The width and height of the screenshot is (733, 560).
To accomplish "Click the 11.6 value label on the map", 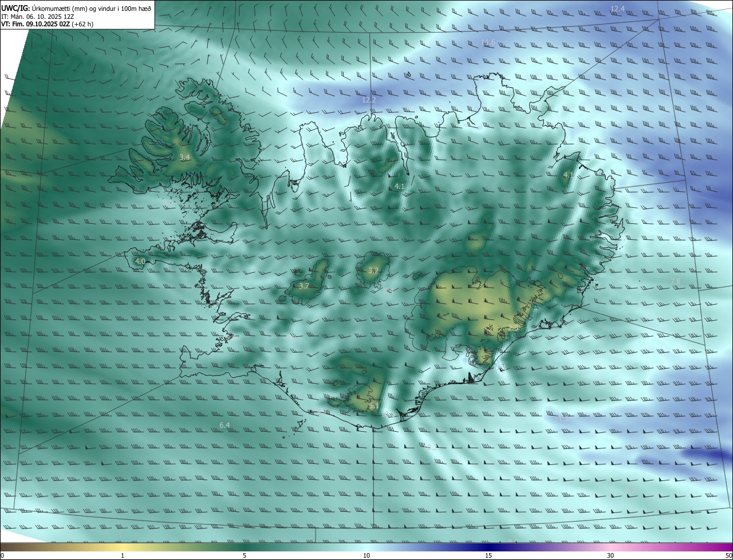I will (488, 42).
